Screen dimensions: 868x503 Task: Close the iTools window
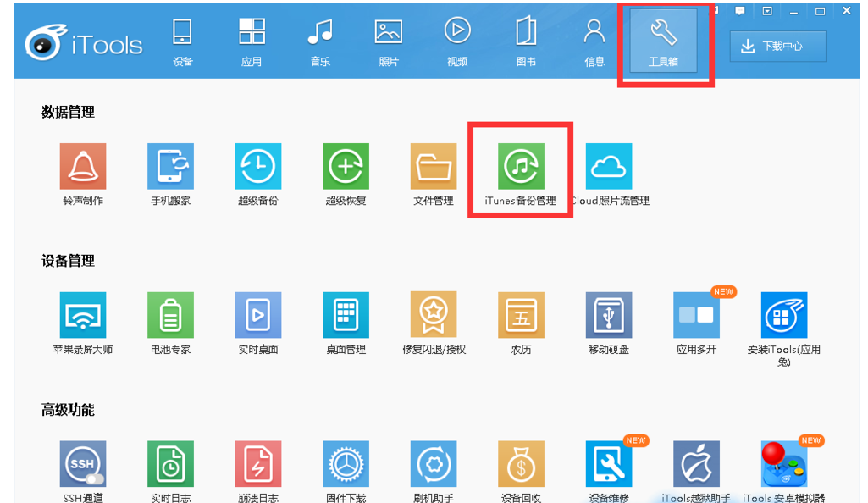pyautogui.click(x=847, y=10)
